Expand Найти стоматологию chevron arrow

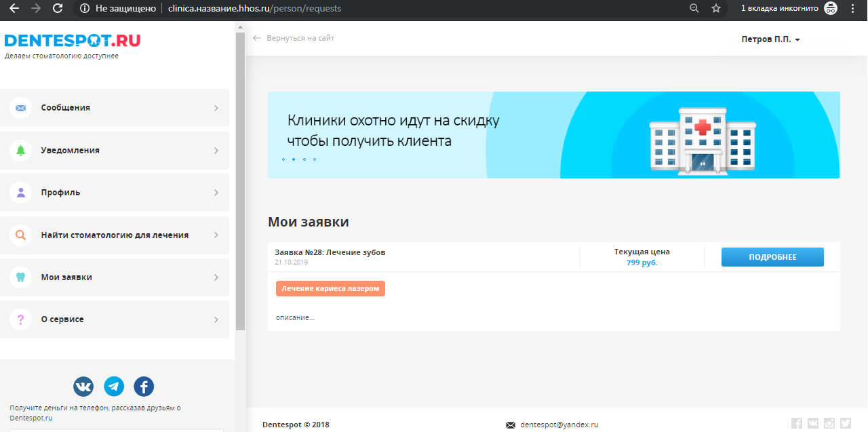pyautogui.click(x=216, y=235)
